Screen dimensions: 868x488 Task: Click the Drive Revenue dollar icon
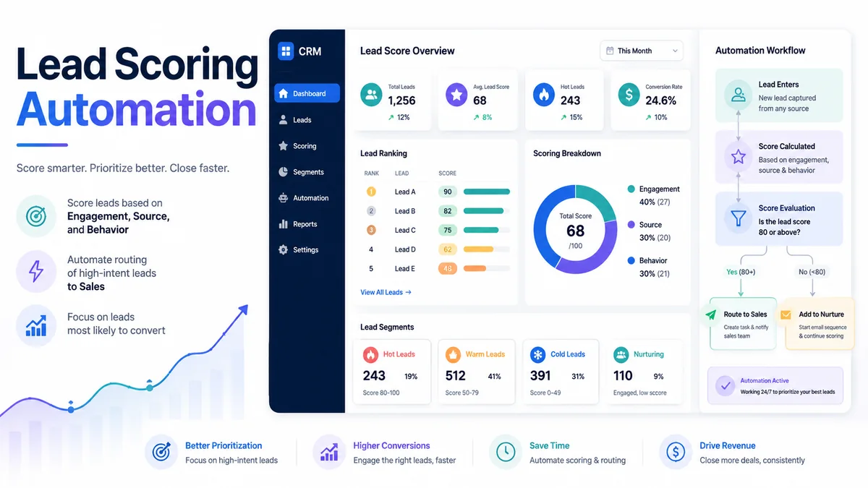coord(674,453)
